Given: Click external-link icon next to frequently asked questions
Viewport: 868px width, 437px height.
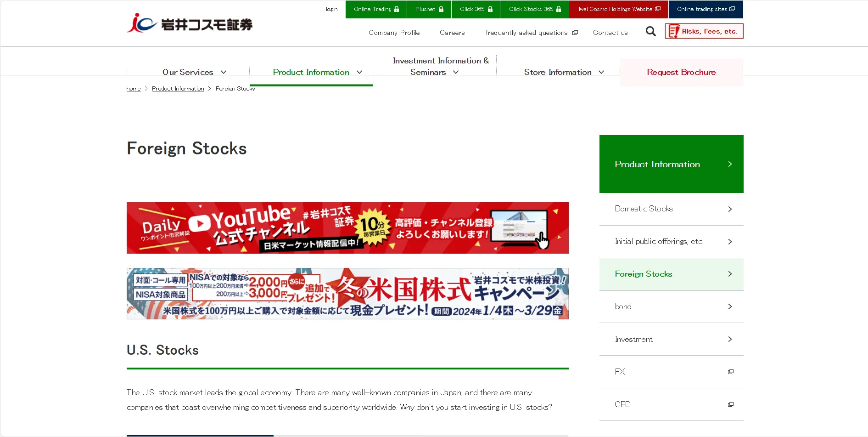Looking at the screenshot, I should 575,33.
